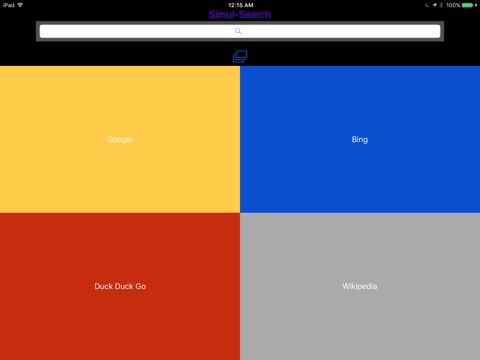Screen dimensions: 480x360
Task: Click the stacked windows icon below search
Action: click(240, 57)
